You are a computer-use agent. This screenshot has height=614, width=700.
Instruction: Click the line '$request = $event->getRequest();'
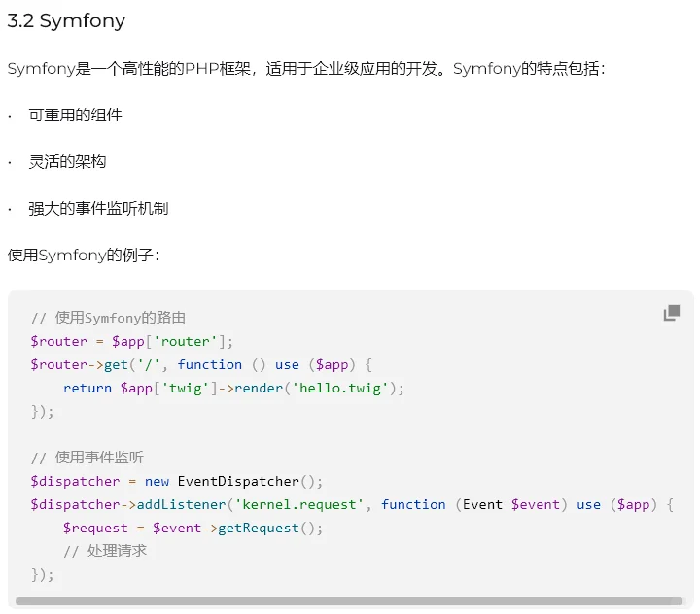pyautogui.click(x=192, y=528)
